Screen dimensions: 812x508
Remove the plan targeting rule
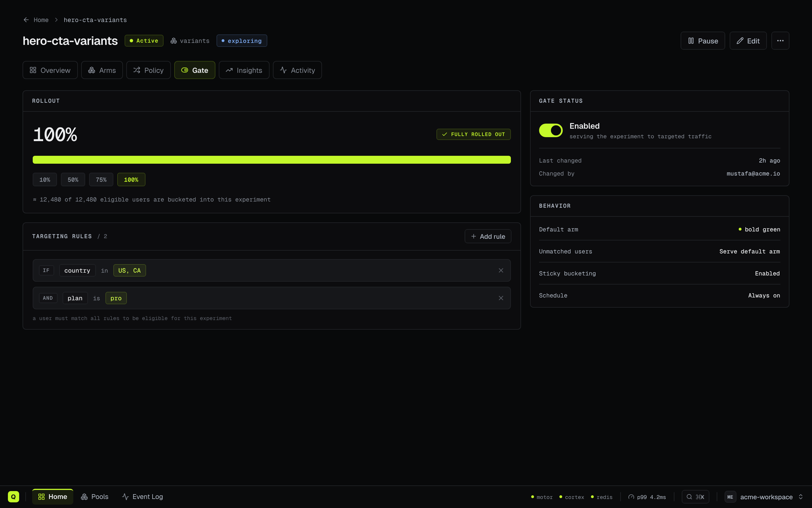coord(501,298)
